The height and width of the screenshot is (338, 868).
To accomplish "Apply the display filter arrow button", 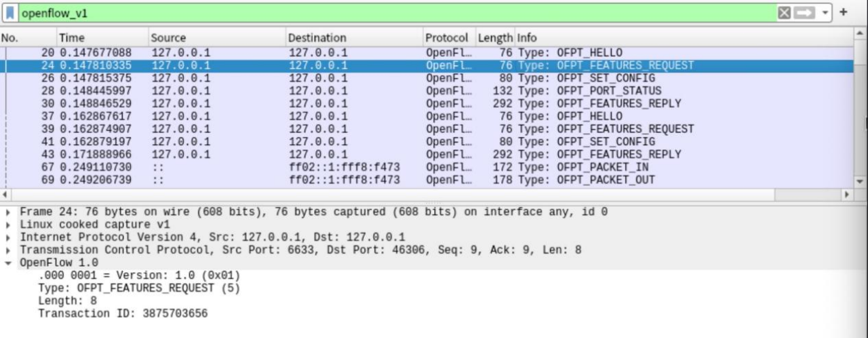I will (x=805, y=13).
